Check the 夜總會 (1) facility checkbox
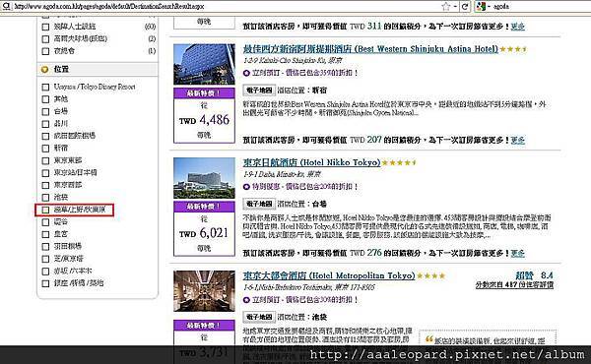This screenshot has height=364, width=591. [x=45, y=51]
